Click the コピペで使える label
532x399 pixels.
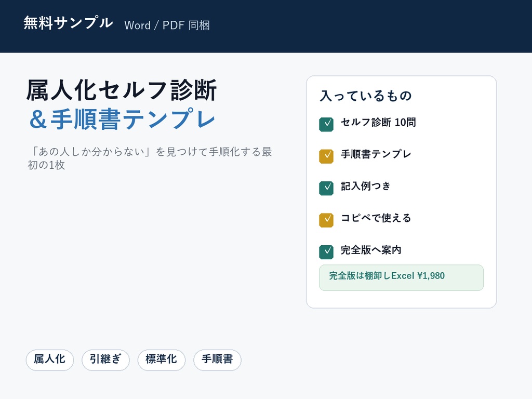[376, 218]
